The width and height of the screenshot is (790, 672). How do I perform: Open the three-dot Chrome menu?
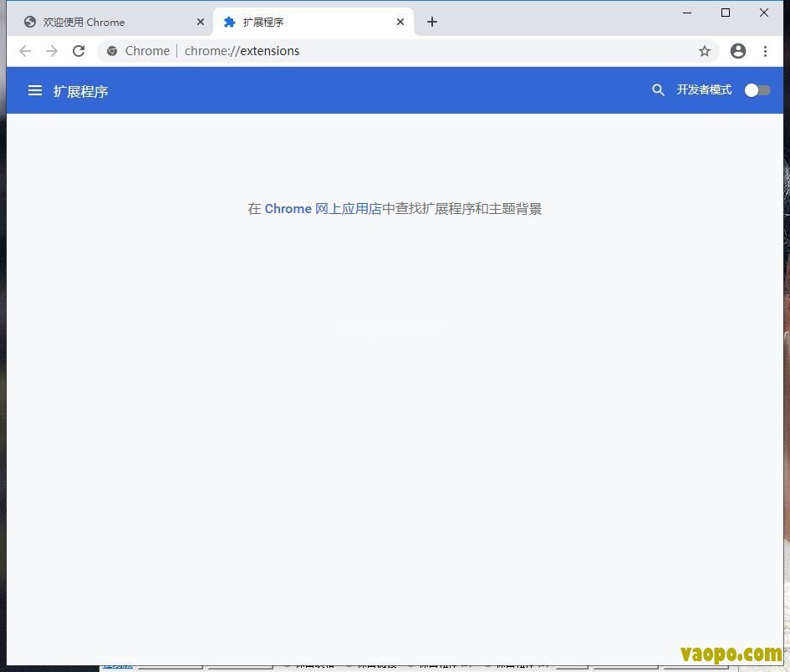(766, 51)
